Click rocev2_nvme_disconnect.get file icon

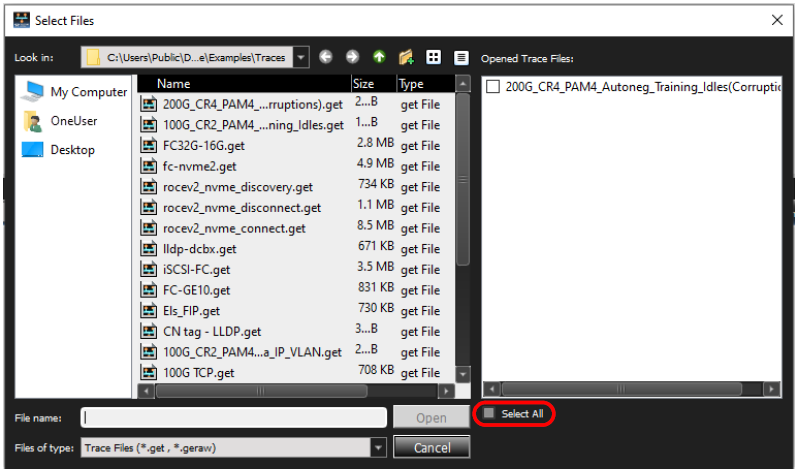[149, 208]
